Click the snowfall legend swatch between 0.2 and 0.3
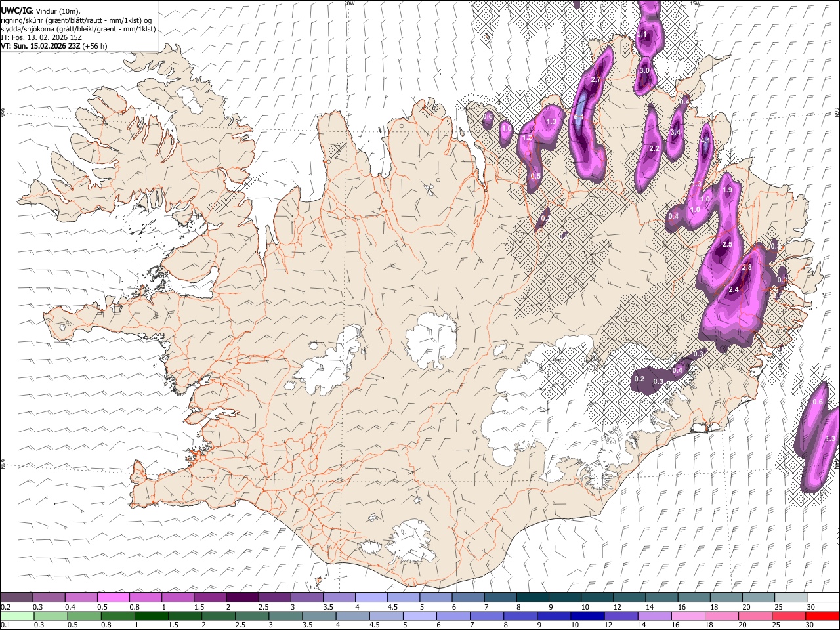This screenshot has height=630, width=840. point(17,598)
